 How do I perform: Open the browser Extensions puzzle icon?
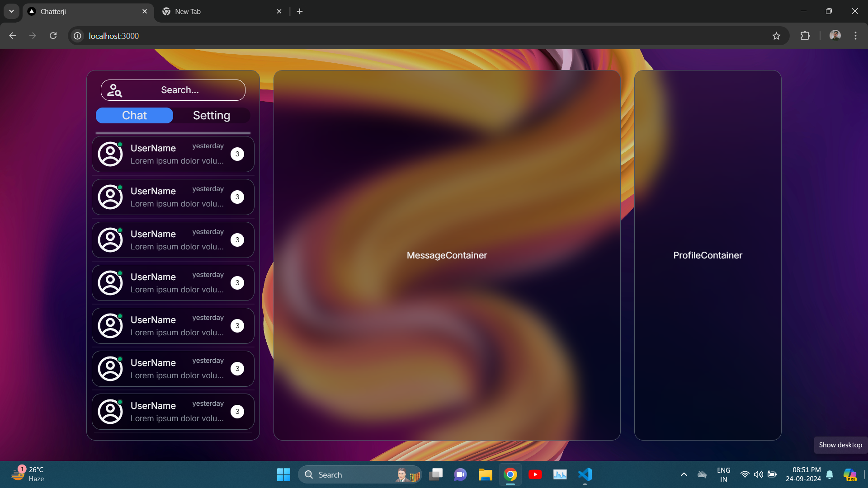[x=805, y=36]
